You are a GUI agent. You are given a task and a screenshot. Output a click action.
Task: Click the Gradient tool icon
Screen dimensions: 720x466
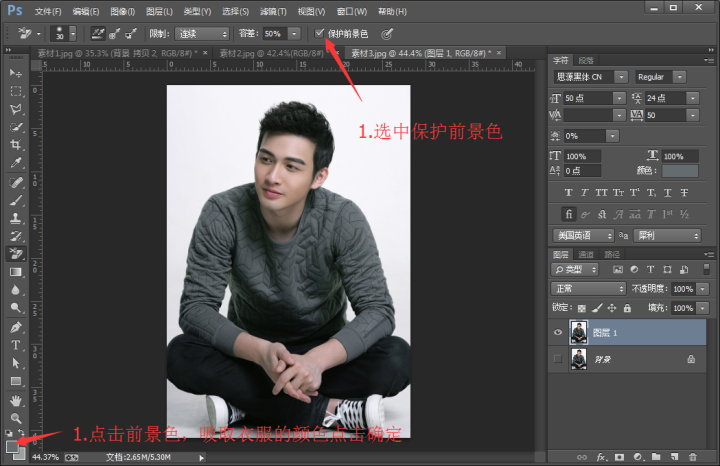pos(16,272)
